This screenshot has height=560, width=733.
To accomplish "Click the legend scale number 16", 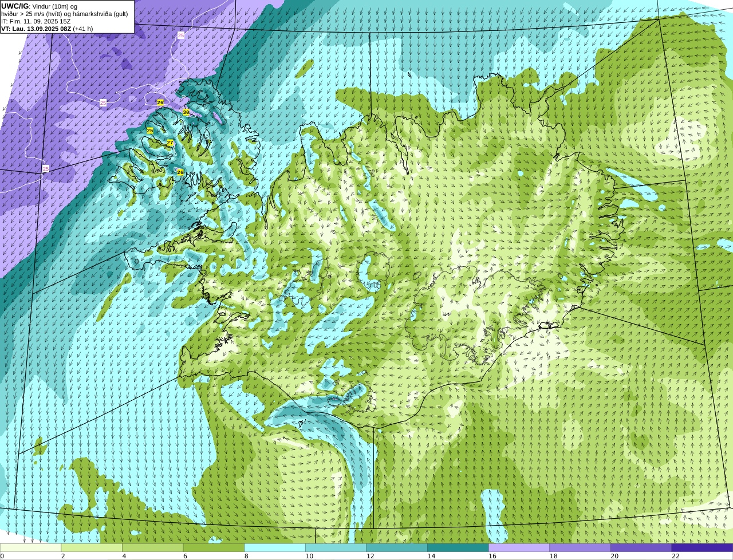I will click(492, 556).
